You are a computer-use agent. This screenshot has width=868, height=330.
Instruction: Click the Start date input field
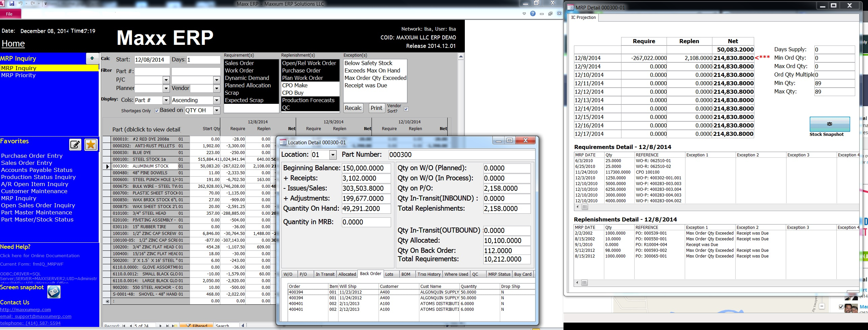click(152, 60)
